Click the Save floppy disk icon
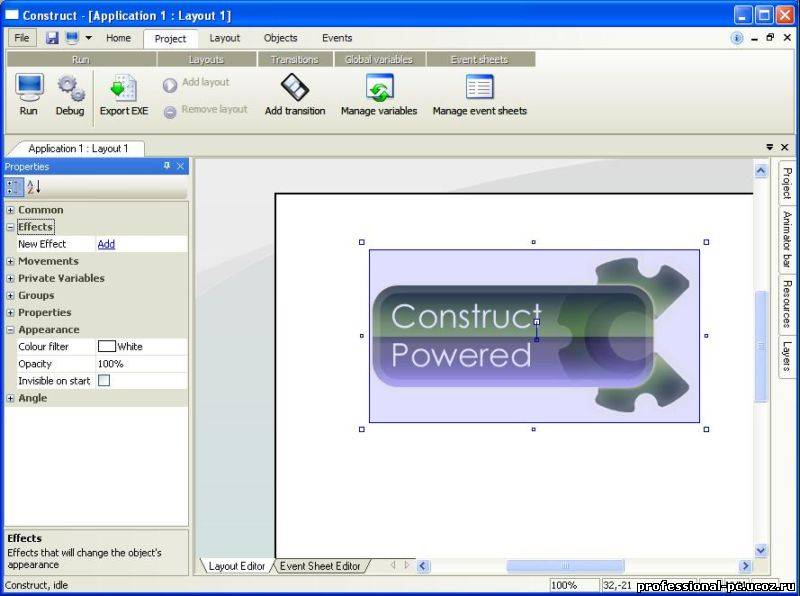Image resolution: width=800 pixels, height=596 pixels. [52, 38]
